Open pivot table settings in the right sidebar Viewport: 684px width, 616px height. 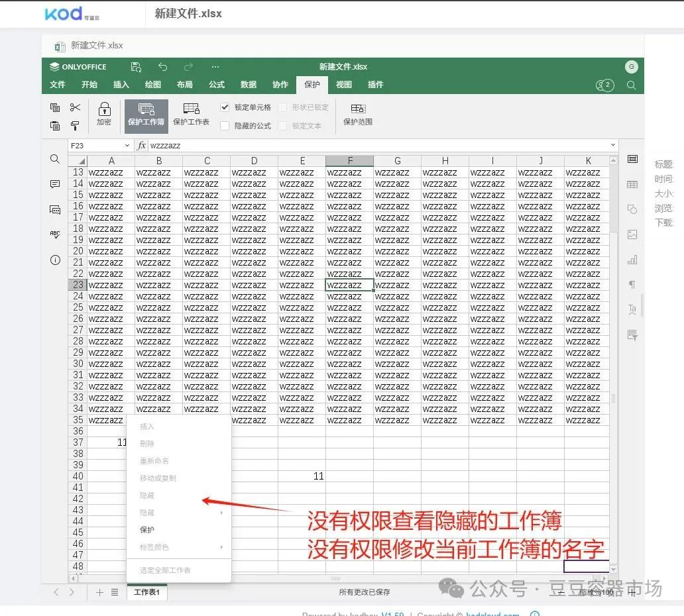tap(632, 334)
